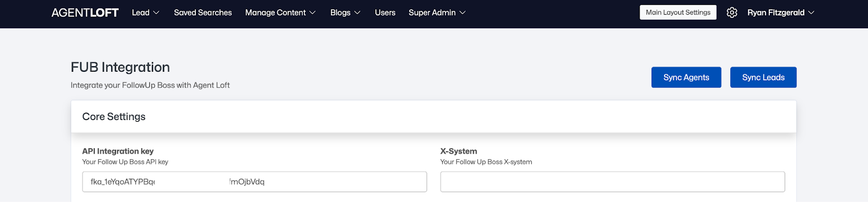The width and height of the screenshot is (868, 202).
Task: Click the Sync Agents button
Action: pyautogui.click(x=686, y=77)
